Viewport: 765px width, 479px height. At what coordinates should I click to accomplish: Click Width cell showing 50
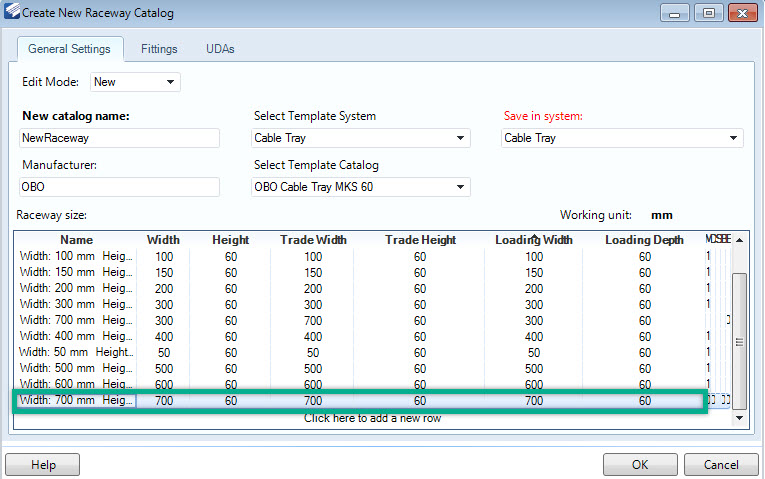[164, 353]
